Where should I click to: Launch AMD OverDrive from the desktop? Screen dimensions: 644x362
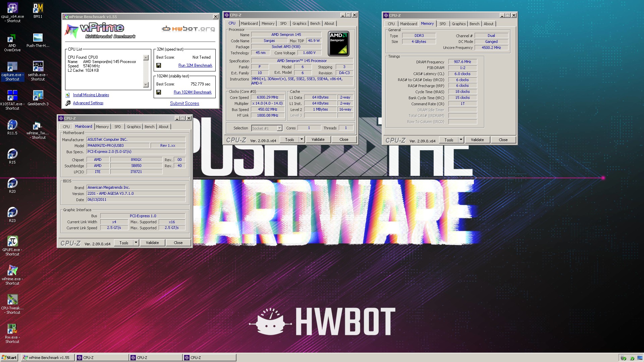12,38
